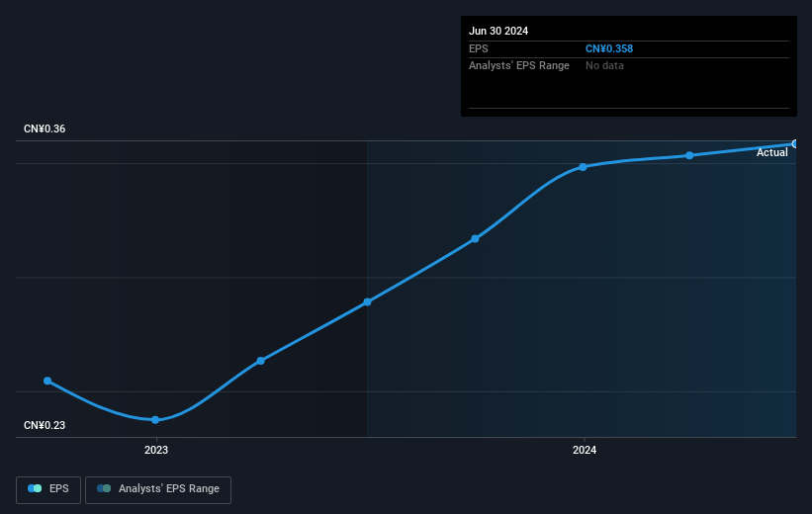Click the Analysts' EPS Range tooltip label
812x514 pixels.
tap(519, 66)
